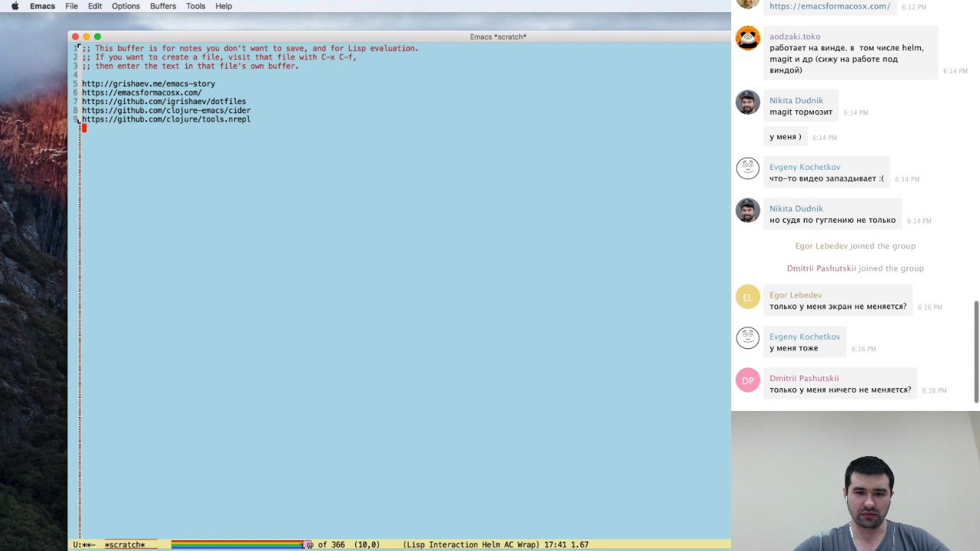Click the clojure/tools.nrepl GitHub URL
Screen dimensions: 980x551
(x=166, y=119)
